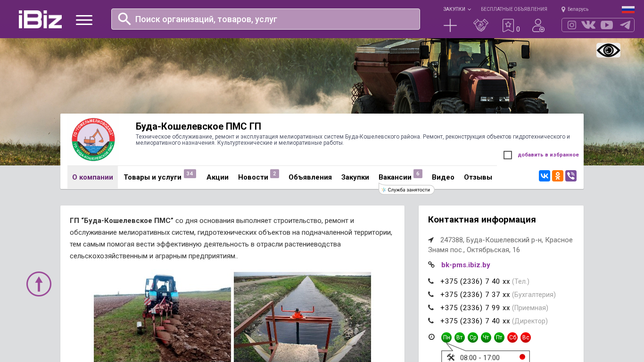Share the page on Odnoklassniki
This screenshot has height=362, width=644.
(x=558, y=176)
